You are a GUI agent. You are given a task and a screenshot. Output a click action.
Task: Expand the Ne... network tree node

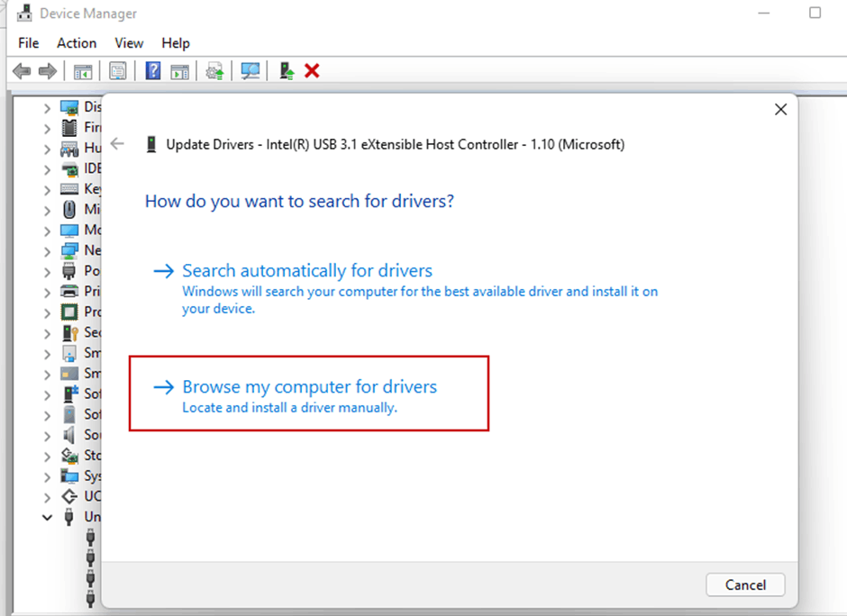pyautogui.click(x=47, y=251)
